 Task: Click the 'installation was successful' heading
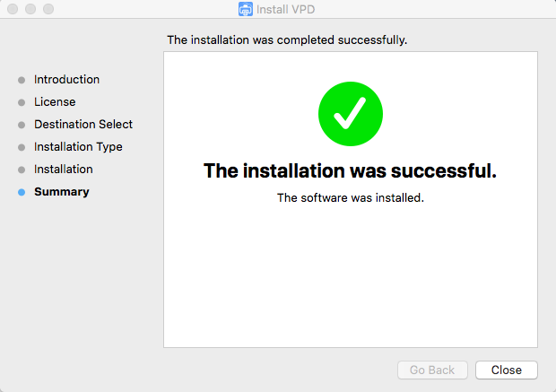coord(350,170)
